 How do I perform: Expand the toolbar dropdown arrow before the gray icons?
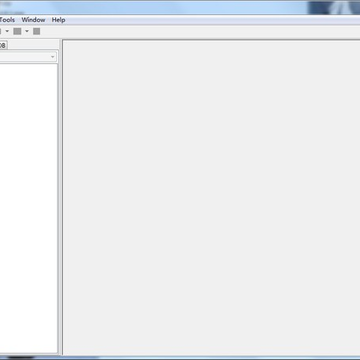[7, 31]
